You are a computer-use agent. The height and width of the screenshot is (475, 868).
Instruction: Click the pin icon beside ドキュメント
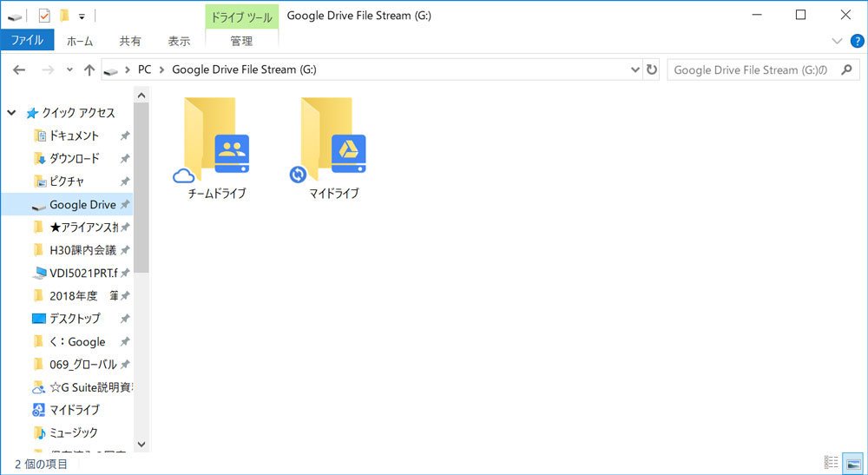click(125, 135)
